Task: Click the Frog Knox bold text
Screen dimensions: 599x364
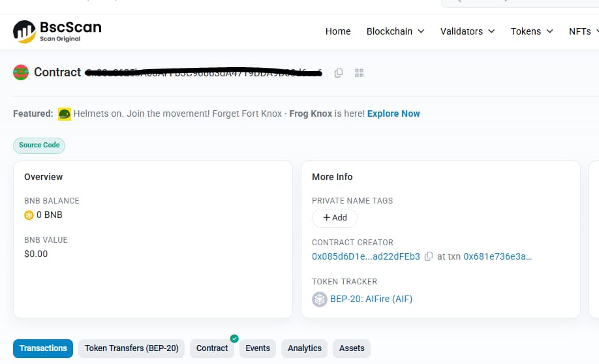Action: point(311,114)
